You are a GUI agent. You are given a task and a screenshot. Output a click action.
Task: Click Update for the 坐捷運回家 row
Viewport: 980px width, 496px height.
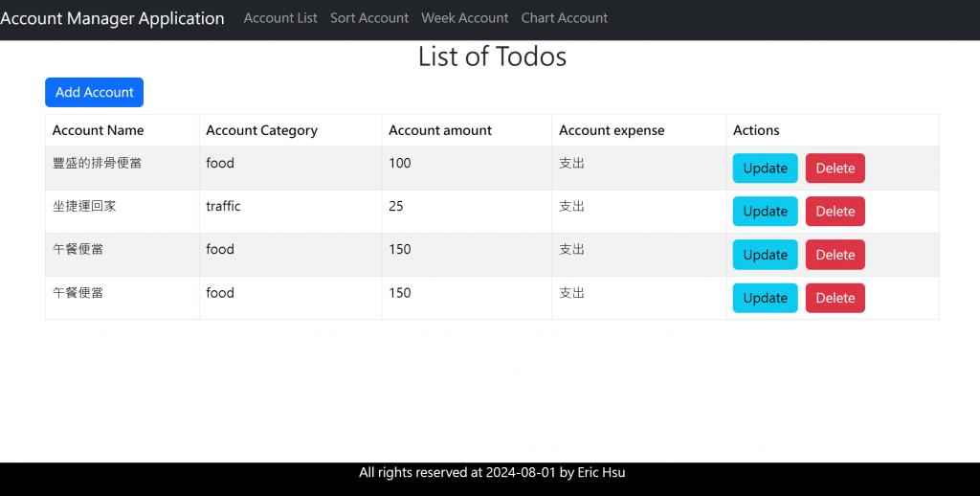[x=765, y=212]
